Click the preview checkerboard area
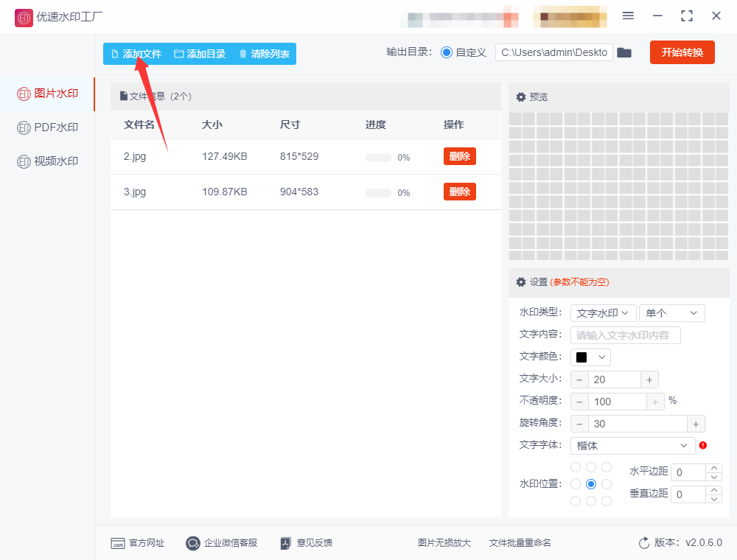Screen dimensions: 737x560 coord(618,186)
